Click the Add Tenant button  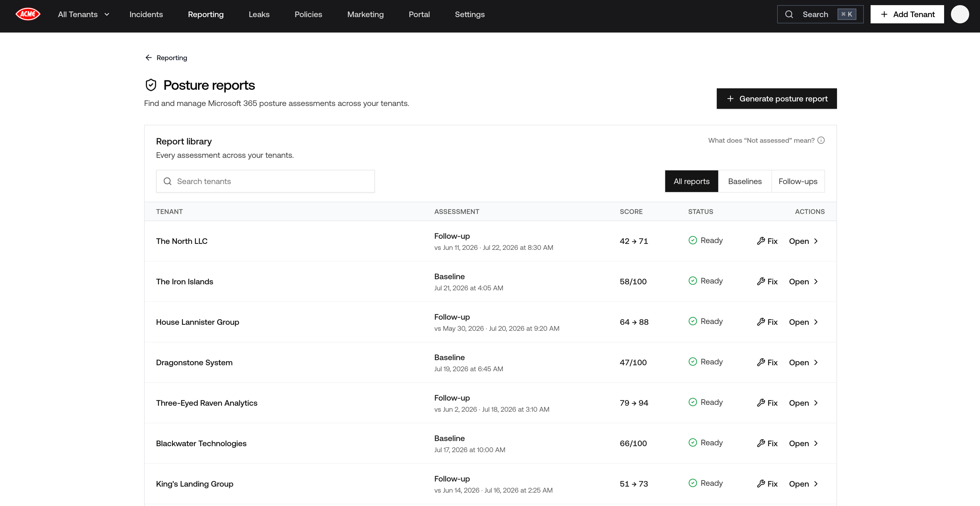tap(907, 14)
